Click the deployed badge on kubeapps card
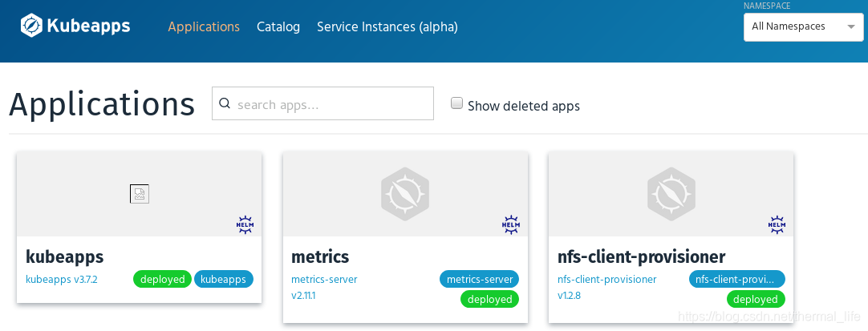This screenshot has height=331, width=868. (163, 279)
